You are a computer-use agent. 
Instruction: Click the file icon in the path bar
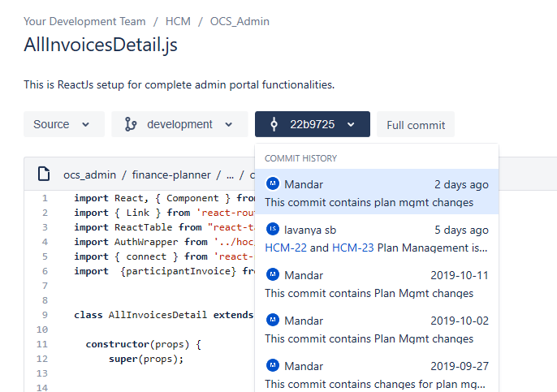[x=44, y=174]
